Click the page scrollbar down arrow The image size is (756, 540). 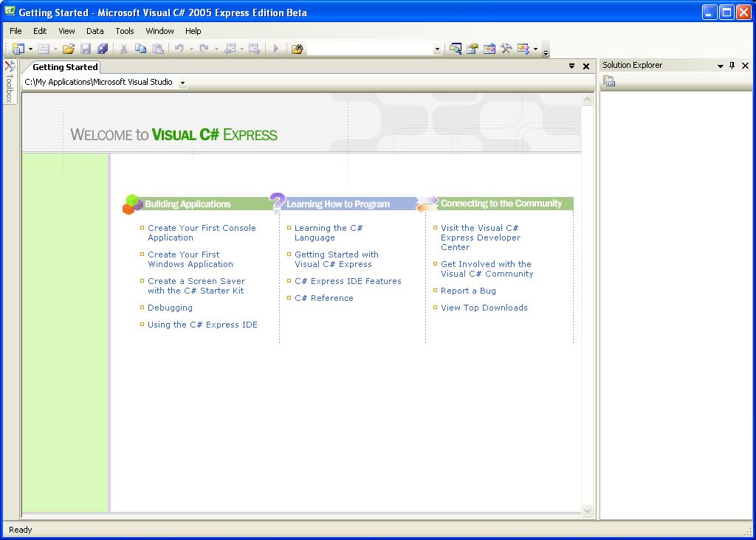click(587, 511)
